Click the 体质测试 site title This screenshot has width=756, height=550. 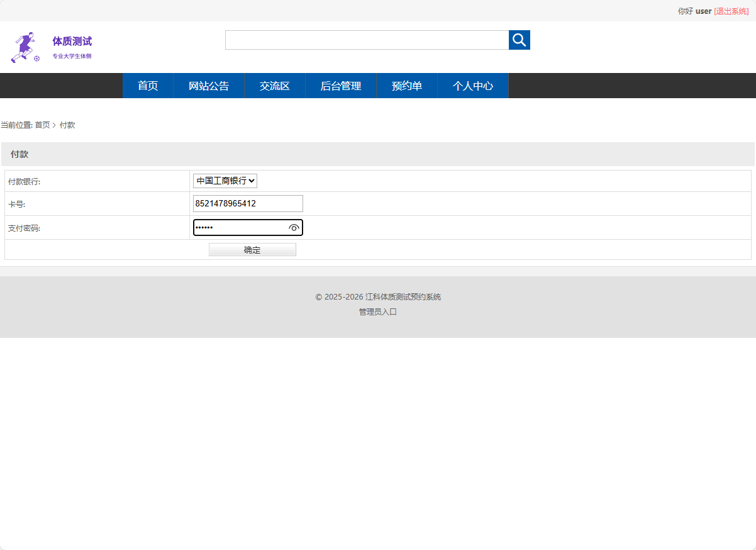click(72, 42)
